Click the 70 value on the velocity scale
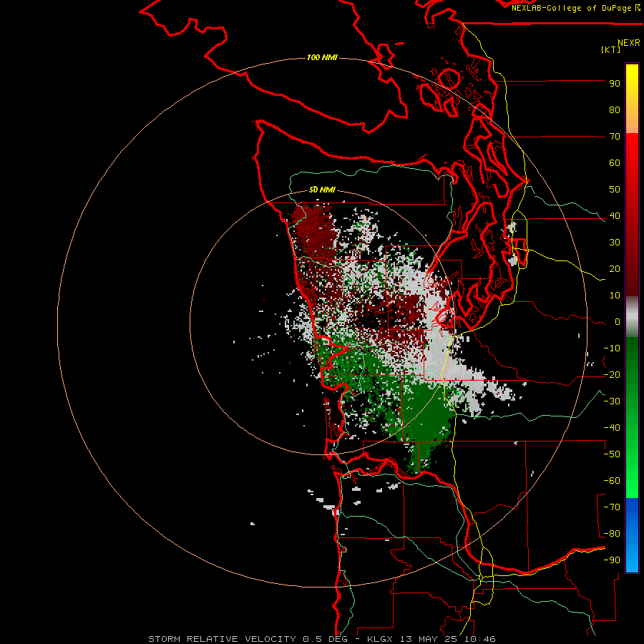644x644 pixels. (615, 137)
